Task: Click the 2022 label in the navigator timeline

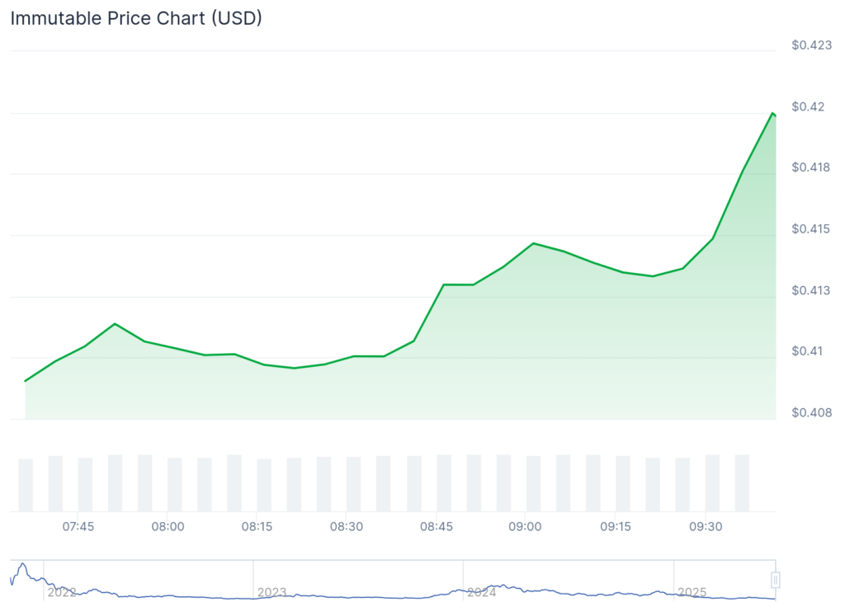Action: click(62, 592)
